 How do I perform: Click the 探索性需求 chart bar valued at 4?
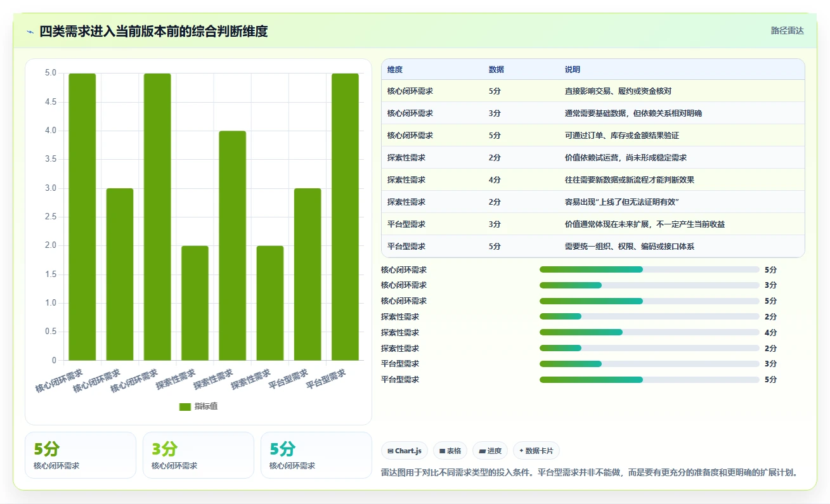[x=233, y=246]
